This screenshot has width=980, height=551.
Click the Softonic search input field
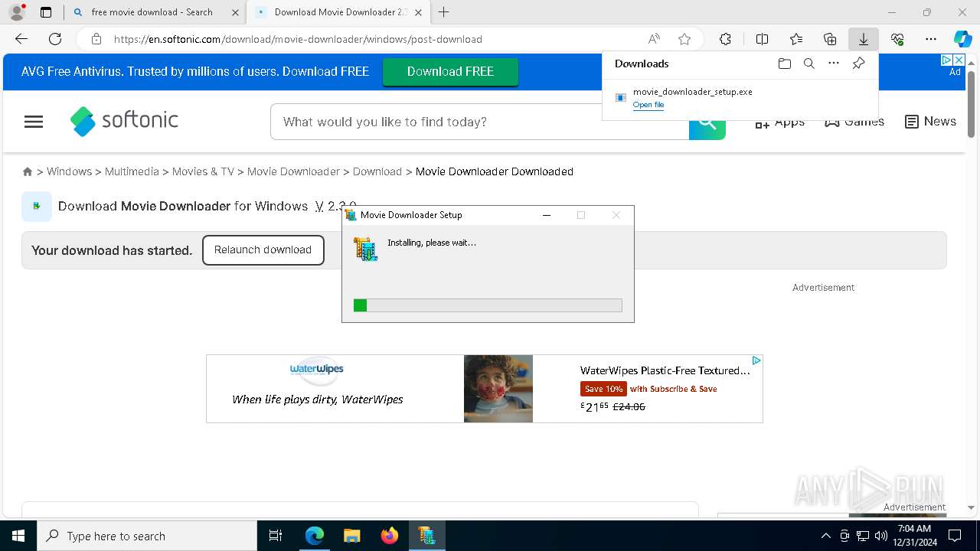pyautogui.click(x=480, y=122)
